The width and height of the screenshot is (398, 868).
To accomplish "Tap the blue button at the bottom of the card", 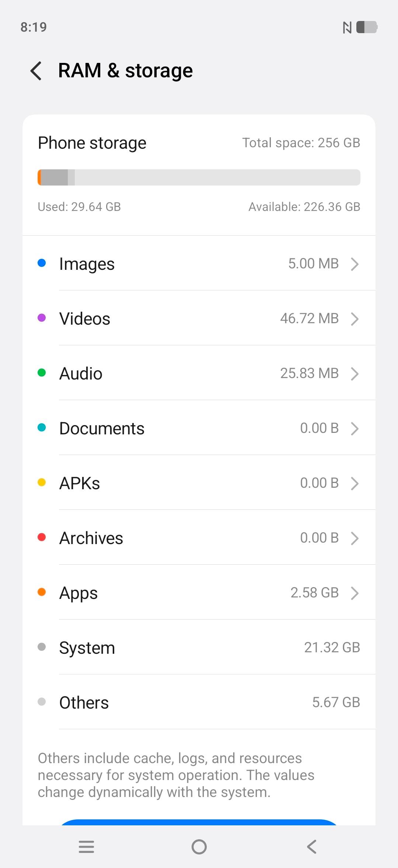I will 199,822.
